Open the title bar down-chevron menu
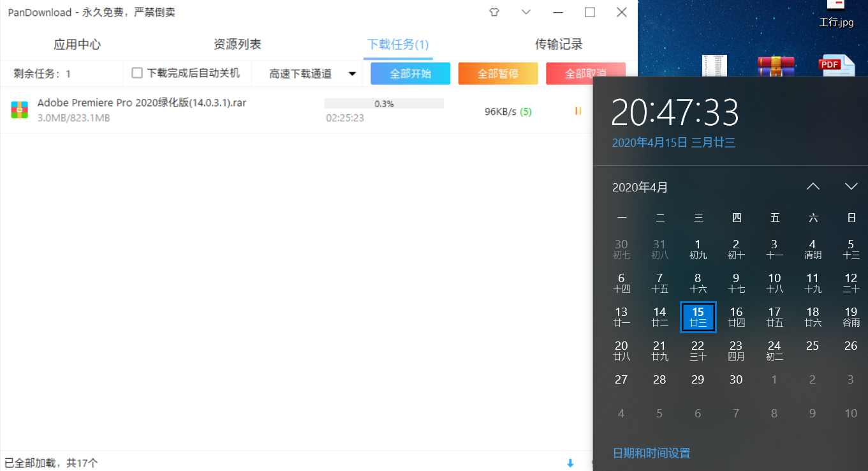 click(x=526, y=12)
